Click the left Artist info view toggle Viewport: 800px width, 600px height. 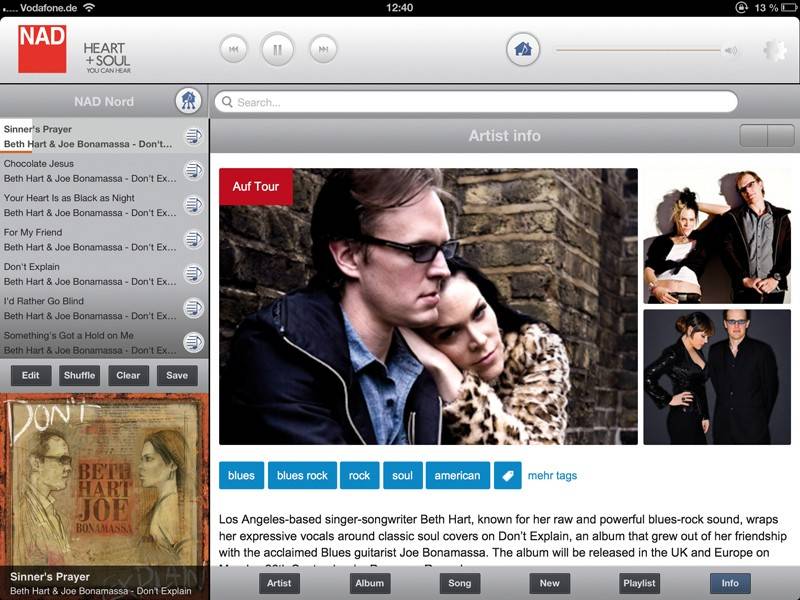[754, 136]
